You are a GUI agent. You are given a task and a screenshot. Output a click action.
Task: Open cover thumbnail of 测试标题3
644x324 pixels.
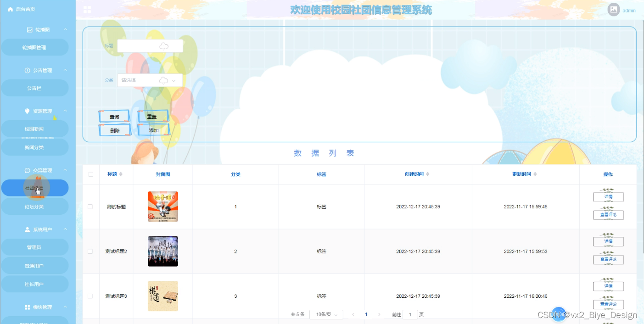coord(163,296)
